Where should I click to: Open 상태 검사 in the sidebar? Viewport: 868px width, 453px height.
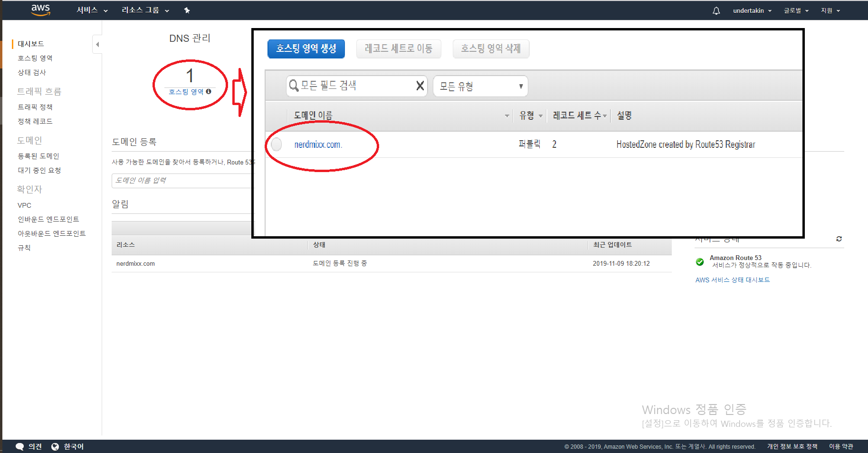point(32,72)
